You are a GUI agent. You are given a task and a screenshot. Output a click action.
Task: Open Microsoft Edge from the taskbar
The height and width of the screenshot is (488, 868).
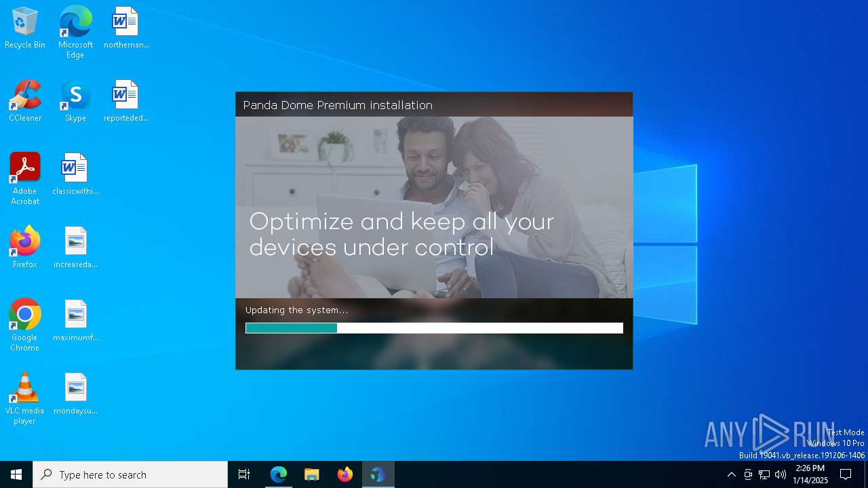click(x=279, y=474)
